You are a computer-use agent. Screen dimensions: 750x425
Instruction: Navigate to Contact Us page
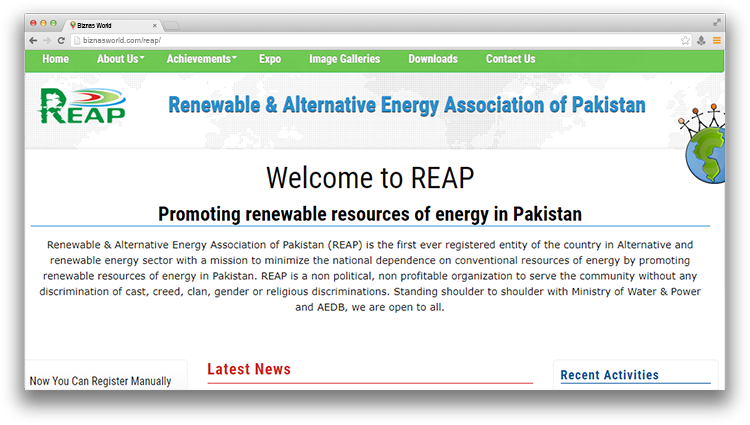pyautogui.click(x=510, y=59)
